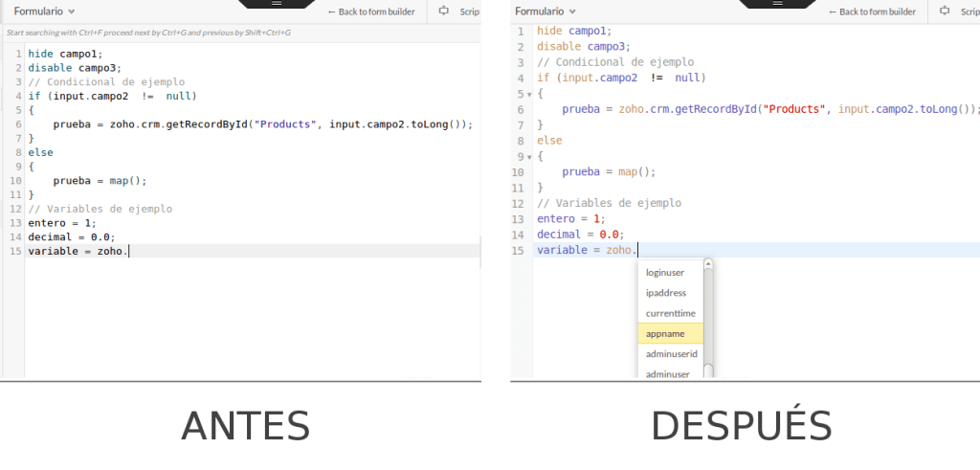Open the Formulario dropdown in left editor
The height and width of the screenshot is (470, 980).
click(x=44, y=11)
